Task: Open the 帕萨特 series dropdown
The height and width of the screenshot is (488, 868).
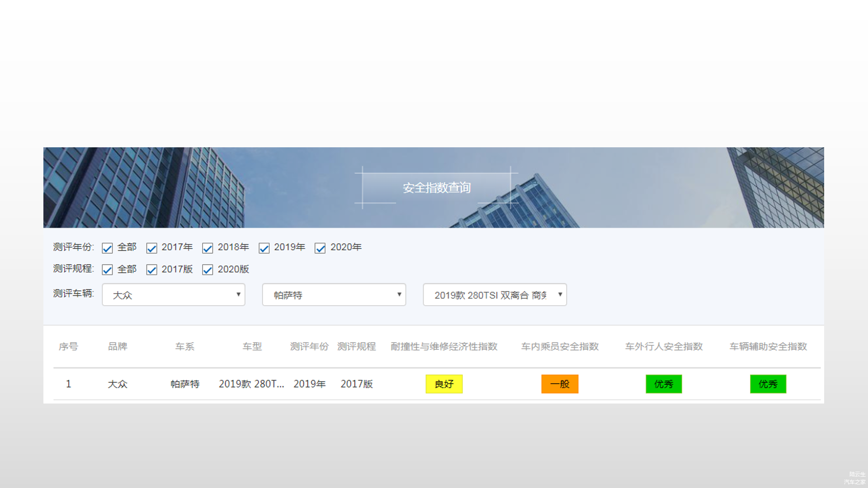Action: coord(334,295)
